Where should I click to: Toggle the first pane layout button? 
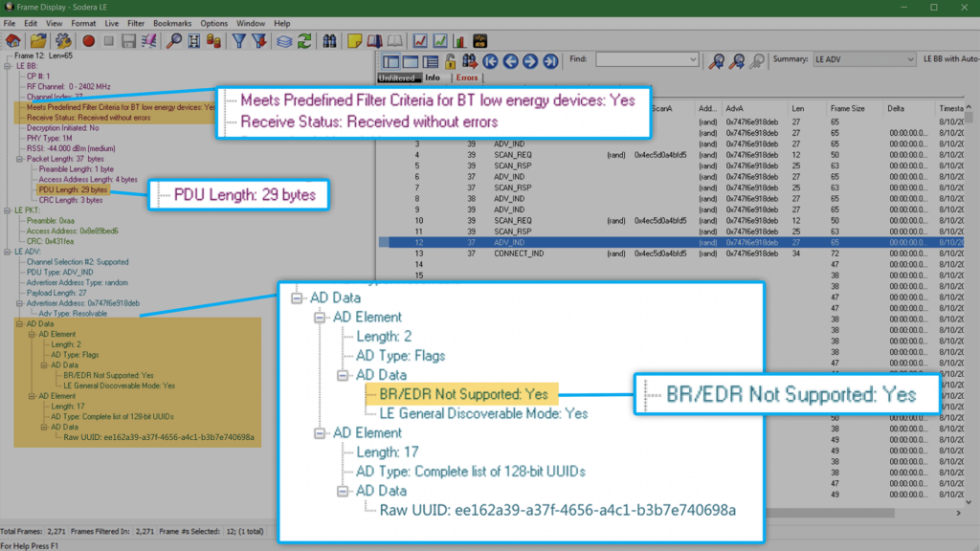pyautogui.click(x=391, y=61)
